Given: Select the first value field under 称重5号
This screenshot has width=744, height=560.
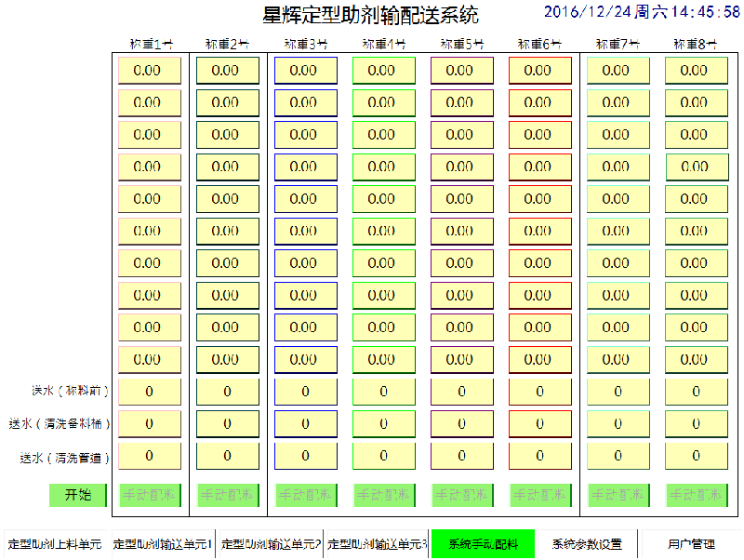Looking at the screenshot, I should [461, 71].
